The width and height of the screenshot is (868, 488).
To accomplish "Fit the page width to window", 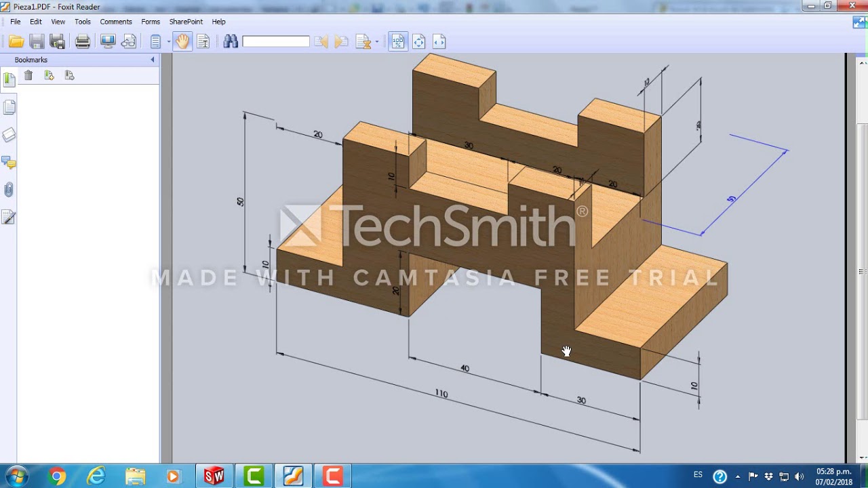I will tap(439, 42).
